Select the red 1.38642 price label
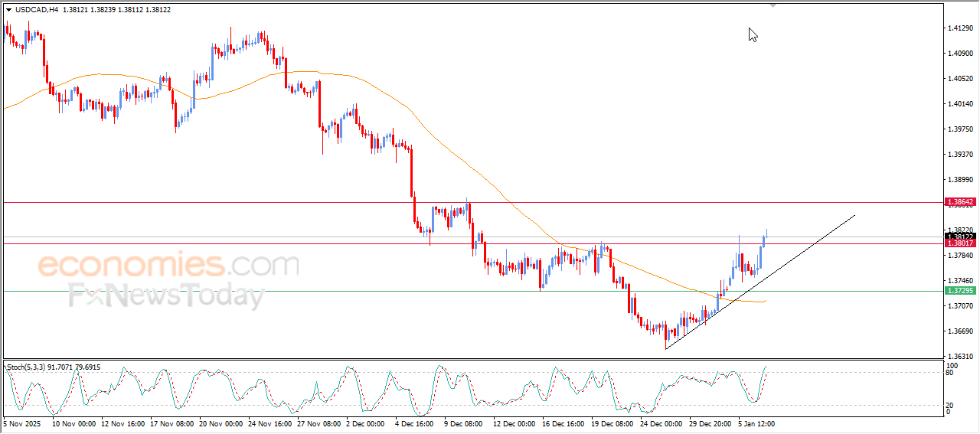Viewport: 980px width, 434px height. (960, 203)
